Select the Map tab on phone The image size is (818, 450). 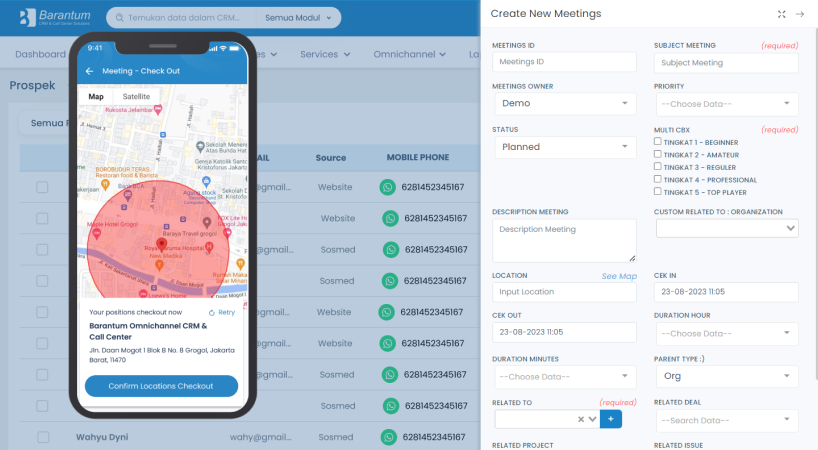tap(96, 96)
